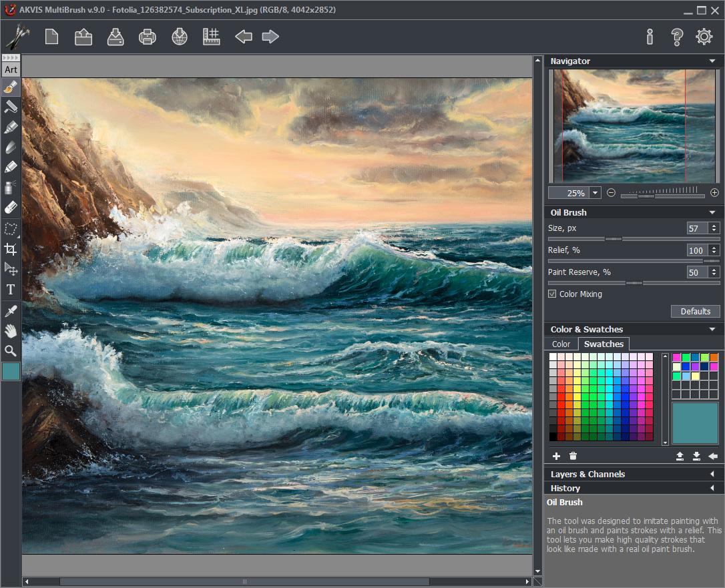Open the Preferences gear icon

tap(704, 37)
